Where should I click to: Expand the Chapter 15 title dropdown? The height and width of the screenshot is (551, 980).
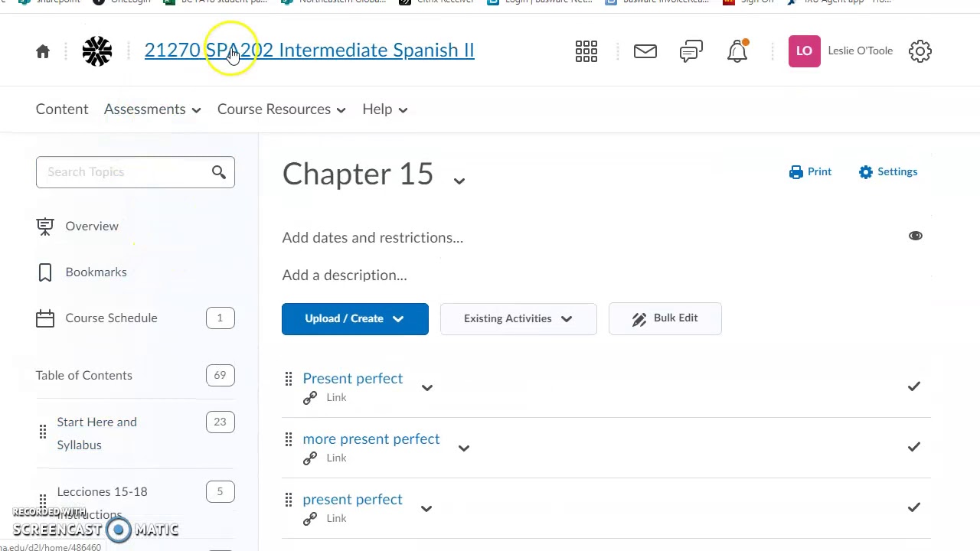pyautogui.click(x=459, y=181)
